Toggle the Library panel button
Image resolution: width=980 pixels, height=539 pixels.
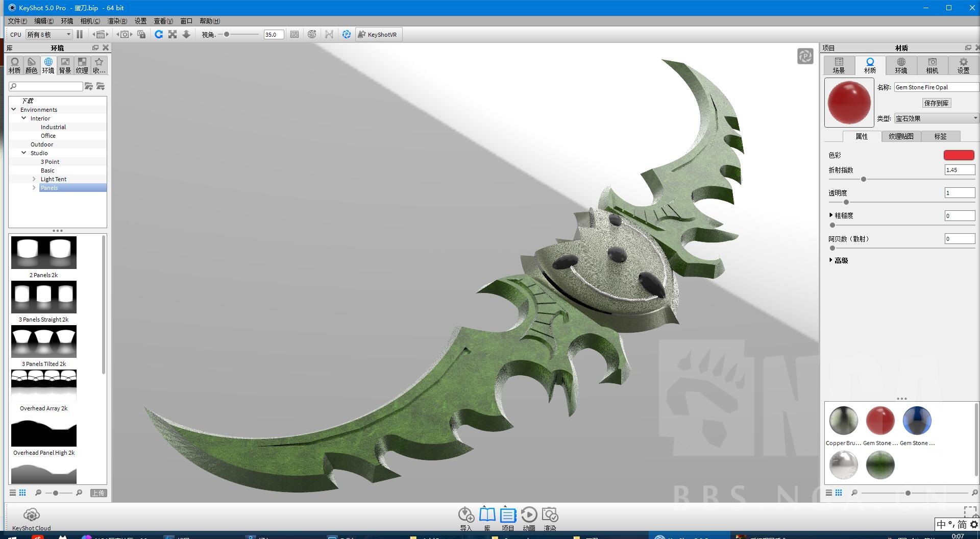coord(487,518)
